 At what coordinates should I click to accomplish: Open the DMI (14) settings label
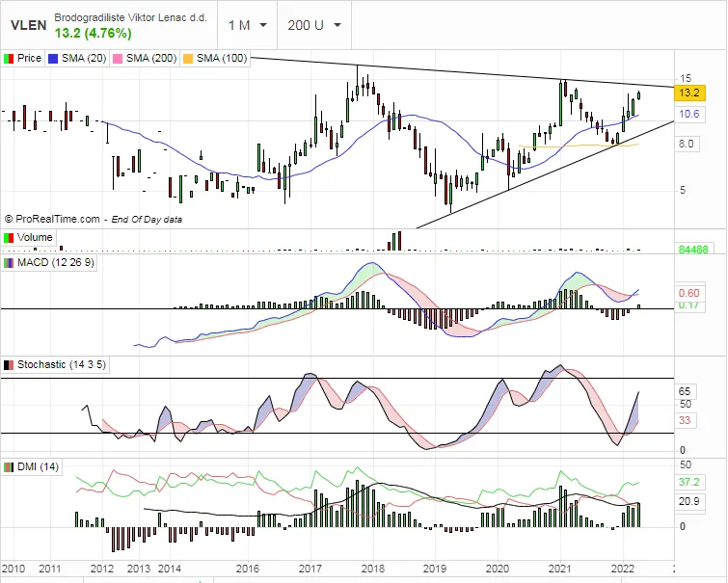click(39, 466)
